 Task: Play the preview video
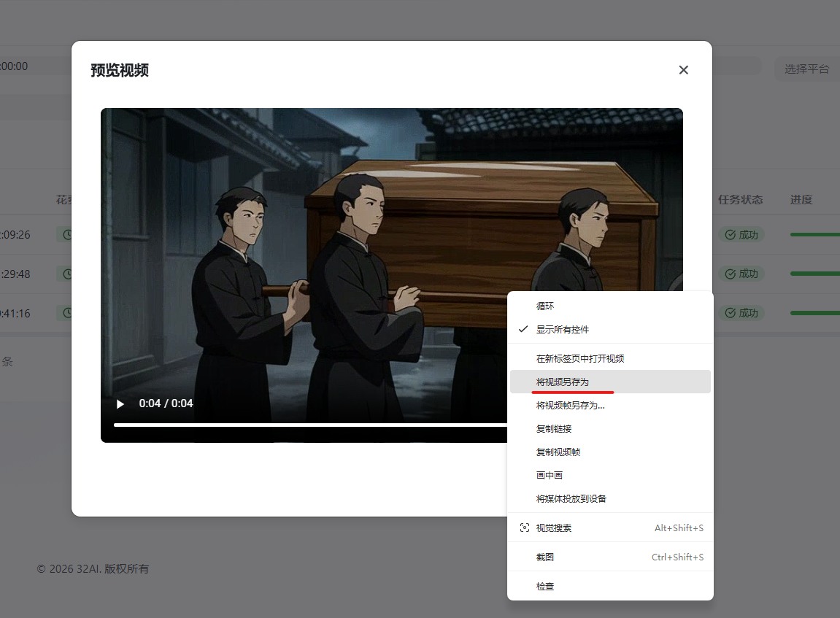[120, 403]
